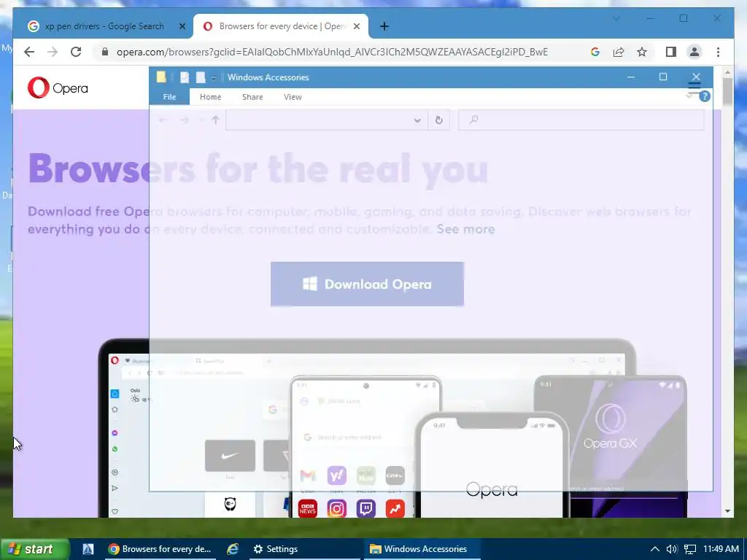
Task: Go back in Chrome browser history
Action: (x=29, y=52)
